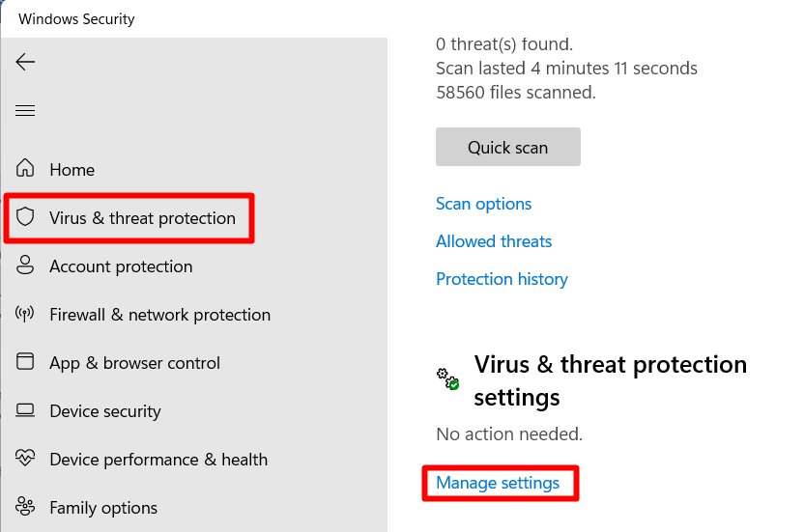The width and height of the screenshot is (804, 532).
Task: Click the Virus & threat protection shield icon
Action: tap(25, 217)
